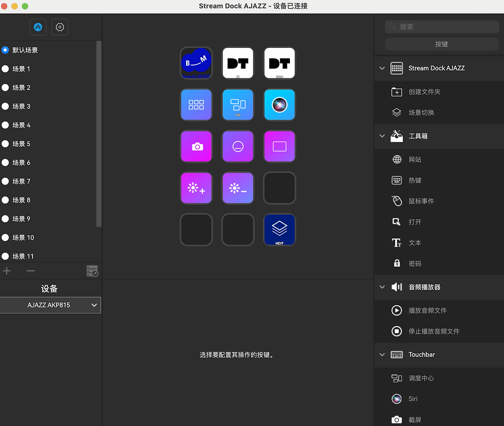This screenshot has height=426, width=504.
Task: Select the 场景 8 radio button
Action: [x=5, y=200]
